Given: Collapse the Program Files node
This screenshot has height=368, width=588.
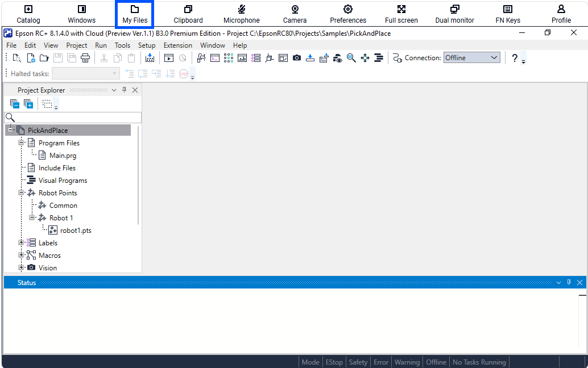Looking at the screenshot, I should coord(21,143).
